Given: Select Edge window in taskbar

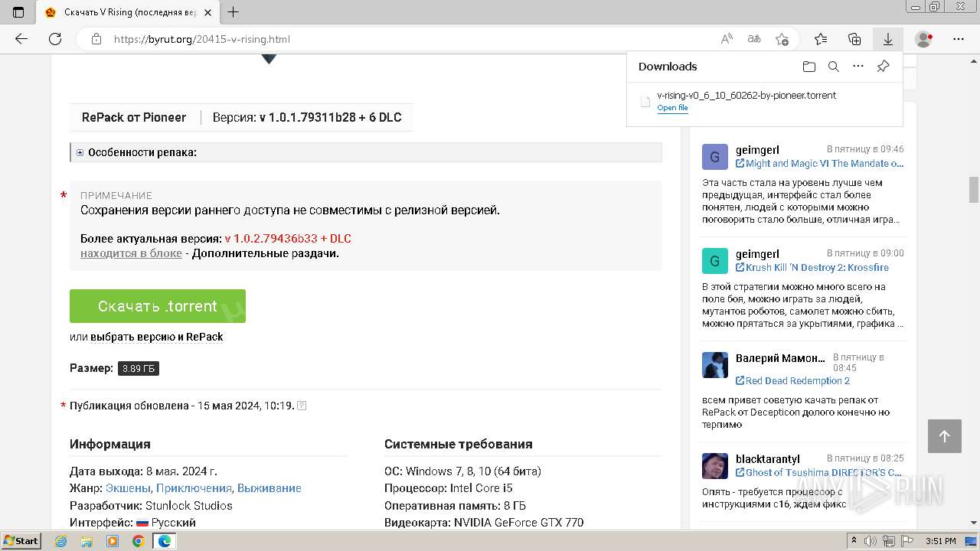Looking at the screenshot, I should (164, 541).
